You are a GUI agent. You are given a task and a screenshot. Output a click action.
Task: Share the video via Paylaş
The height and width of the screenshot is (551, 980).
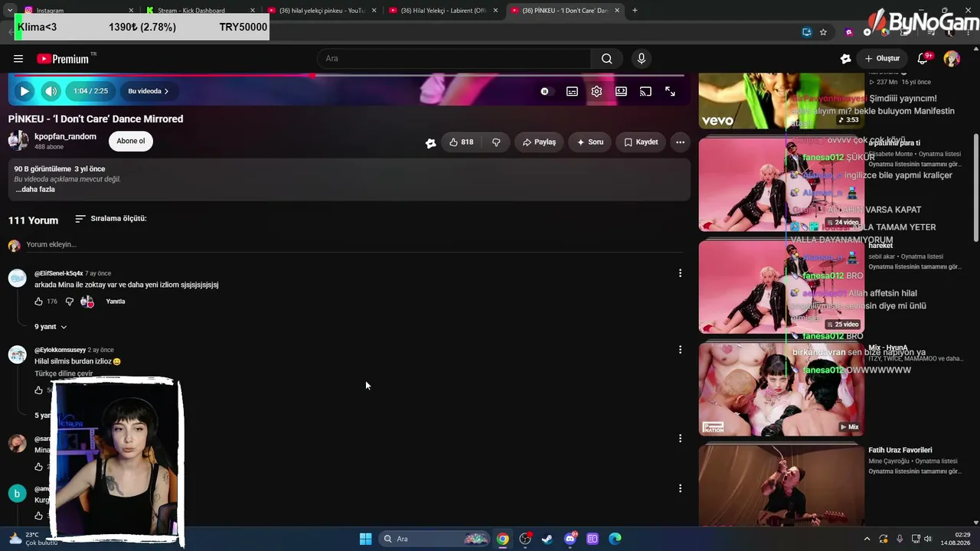coord(539,142)
